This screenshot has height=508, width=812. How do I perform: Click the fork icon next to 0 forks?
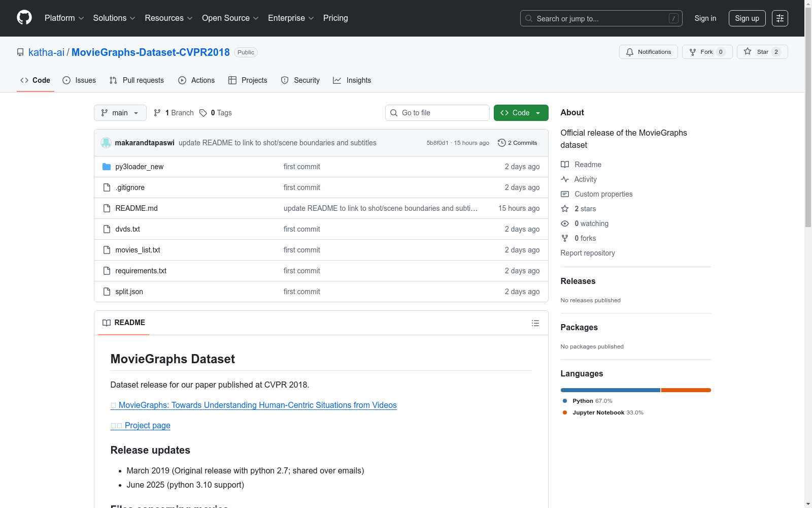565,238
